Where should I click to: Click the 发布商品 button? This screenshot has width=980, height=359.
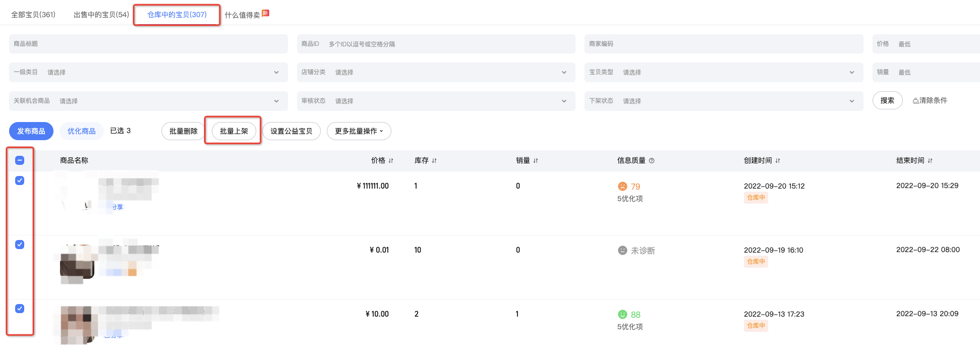(x=31, y=131)
